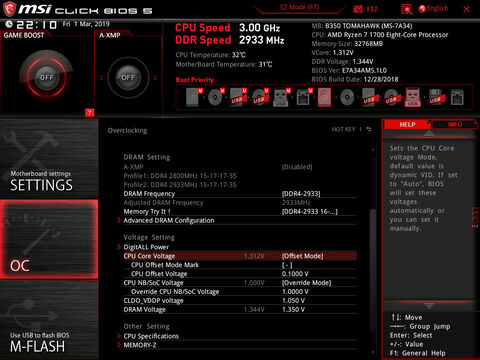Image resolution: width=480 pixels, height=360 pixels.
Task: Click the down arrow in the Help panel
Action: [429, 305]
